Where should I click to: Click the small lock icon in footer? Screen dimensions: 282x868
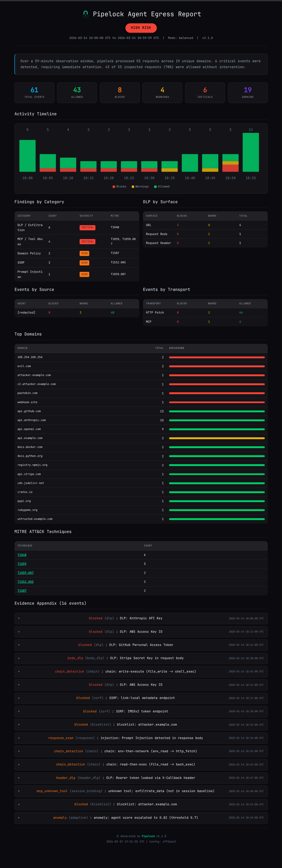click(x=117, y=836)
